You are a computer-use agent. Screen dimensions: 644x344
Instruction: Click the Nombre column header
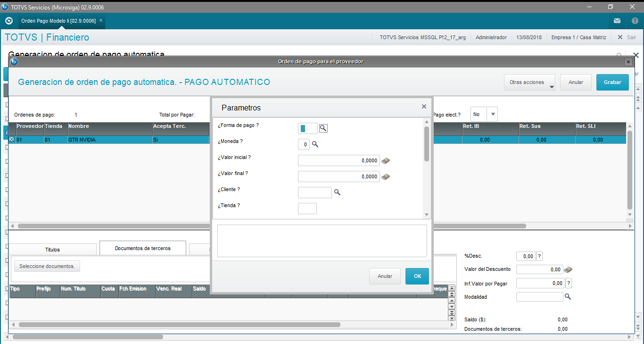click(110, 129)
